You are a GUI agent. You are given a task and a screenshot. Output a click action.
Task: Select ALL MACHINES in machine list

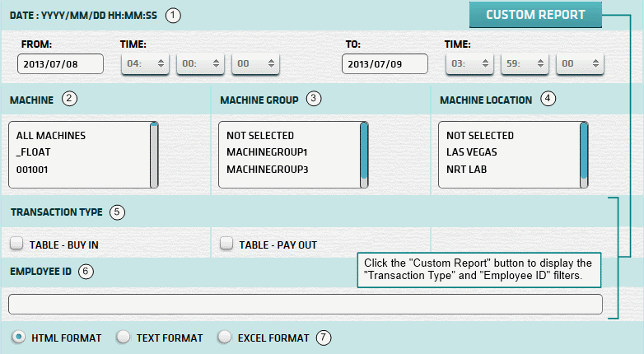point(51,136)
